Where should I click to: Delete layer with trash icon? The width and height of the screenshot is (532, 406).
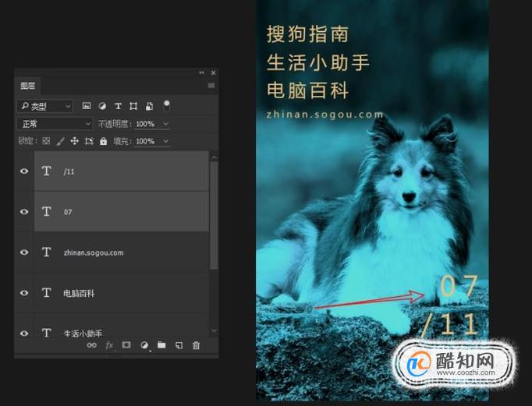tap(196, 345)
